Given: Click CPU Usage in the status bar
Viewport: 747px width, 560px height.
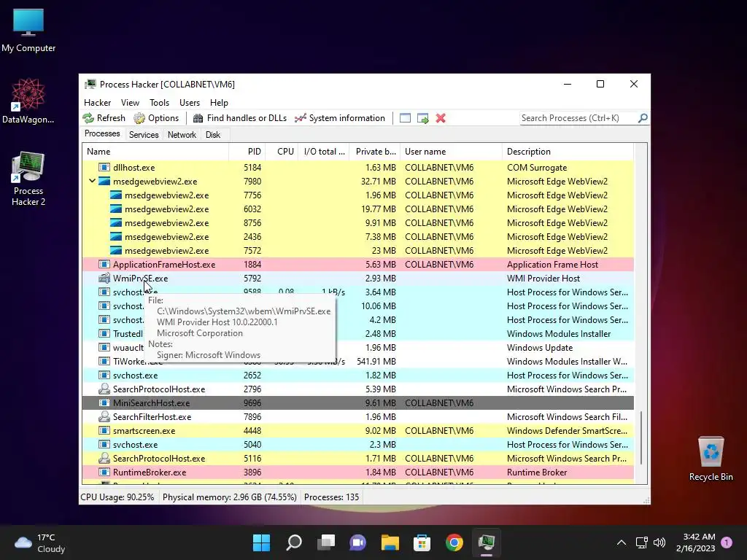Looking at the screenshot, I should tap(117, 497).
